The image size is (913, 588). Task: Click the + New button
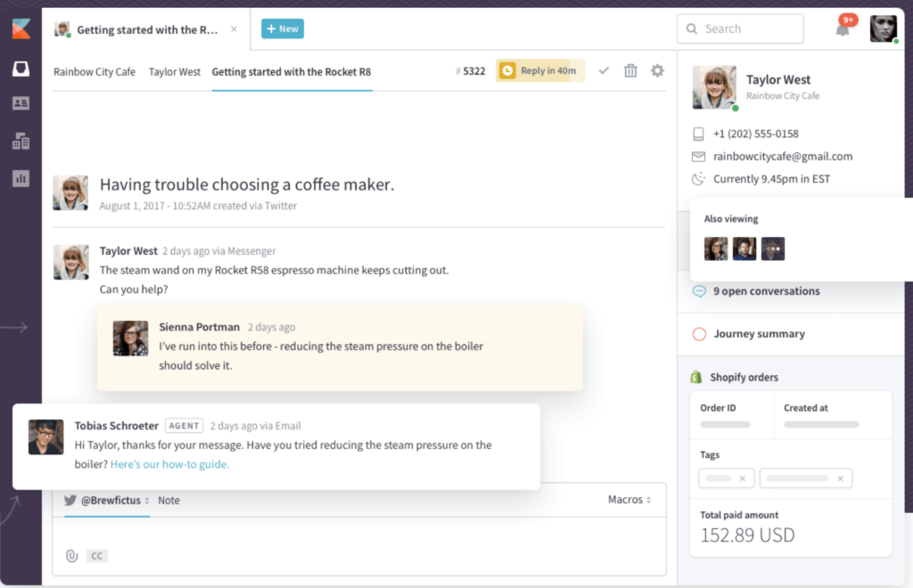pyautogui.click(x=283, y=29)
